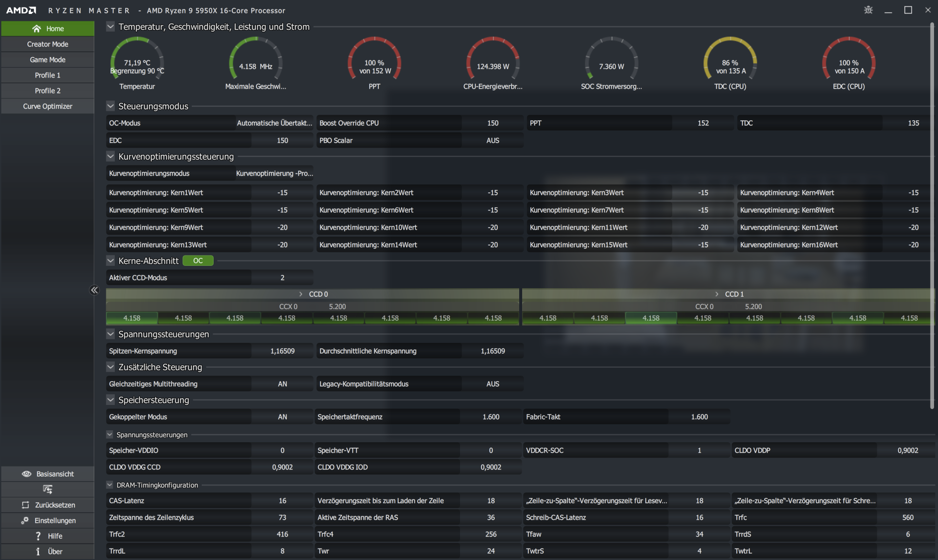Image resolution: width=938 pixels, height=560 pixels.
Task: Switch to Creator Mode
Action: click(48, 44)
